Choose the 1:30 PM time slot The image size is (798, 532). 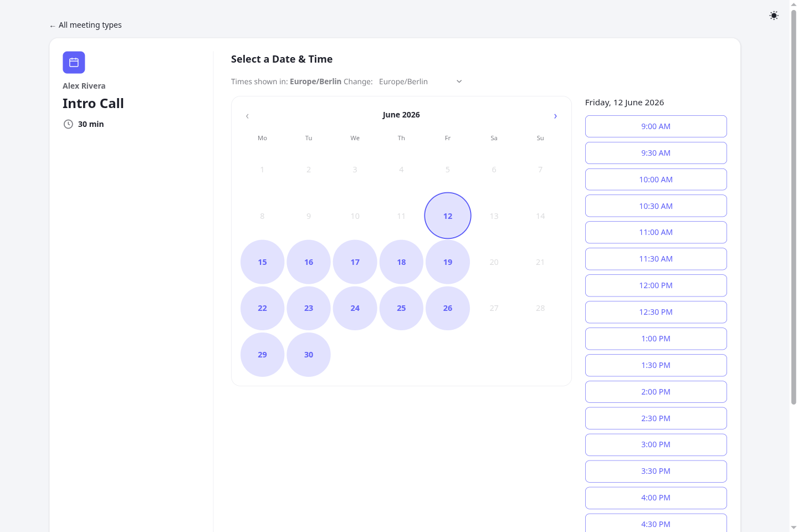[x=656, y=365]
